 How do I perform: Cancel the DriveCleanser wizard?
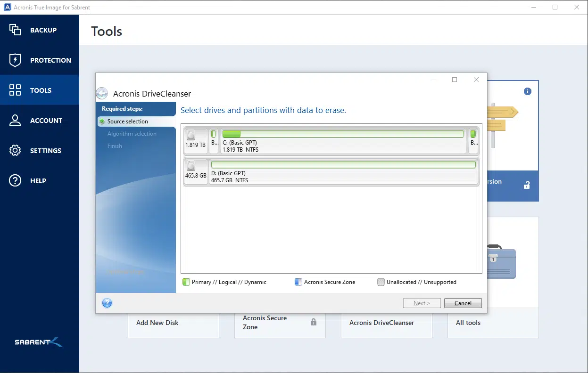(x=463, y=303)
